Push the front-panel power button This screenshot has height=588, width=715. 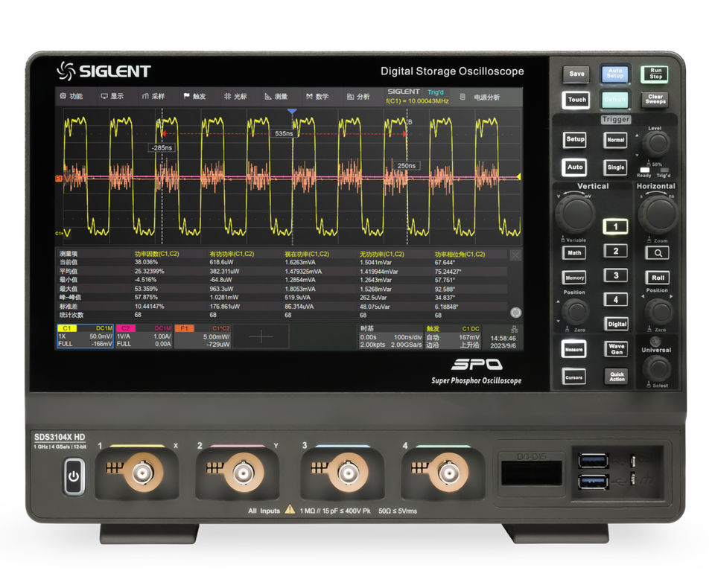tap(74, 477)
